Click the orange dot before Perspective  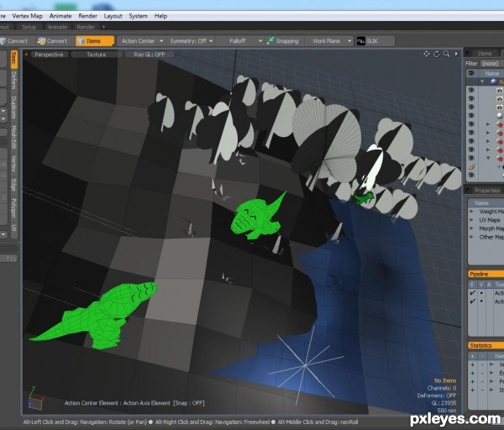(x=26, y=55)
